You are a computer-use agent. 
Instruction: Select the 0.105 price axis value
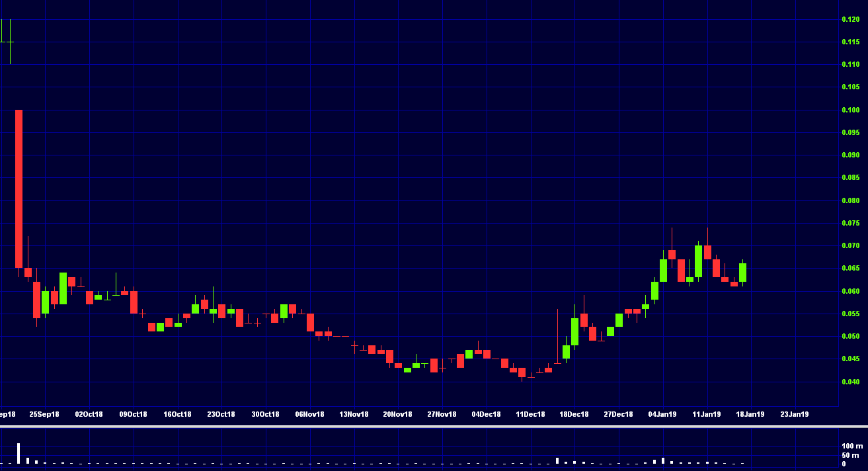(x=850, y=87)
